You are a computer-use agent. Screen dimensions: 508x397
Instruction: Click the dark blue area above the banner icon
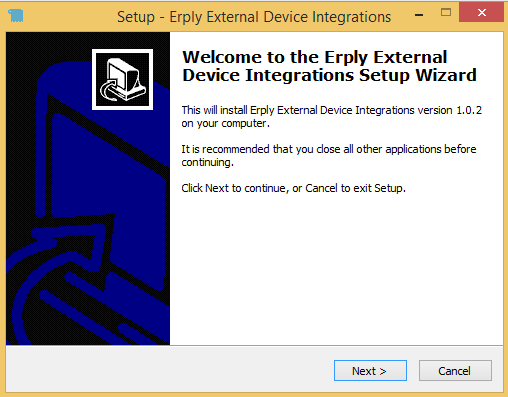122,40
